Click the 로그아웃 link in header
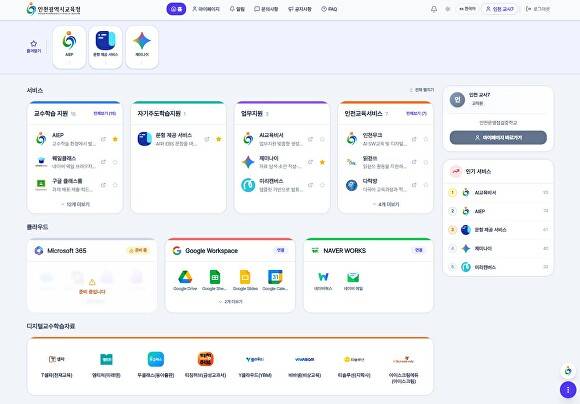 (x=538, y=9)
